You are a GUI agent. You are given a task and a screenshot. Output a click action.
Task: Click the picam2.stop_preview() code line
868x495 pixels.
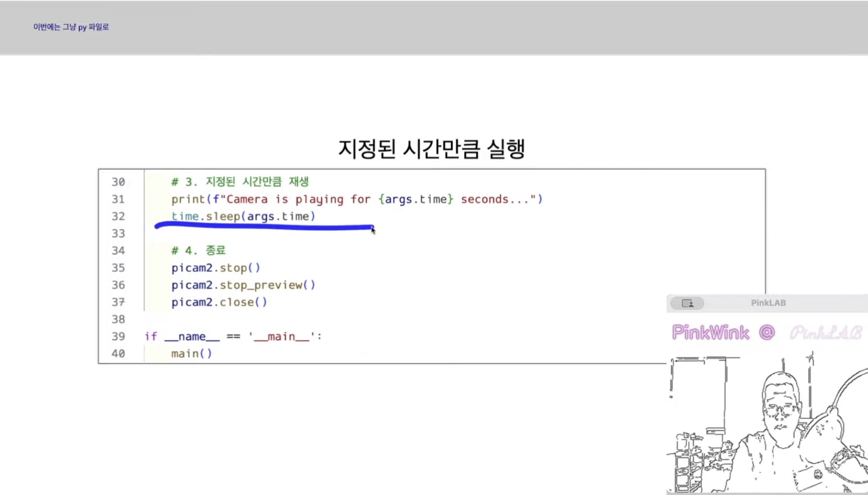[243, 285]
